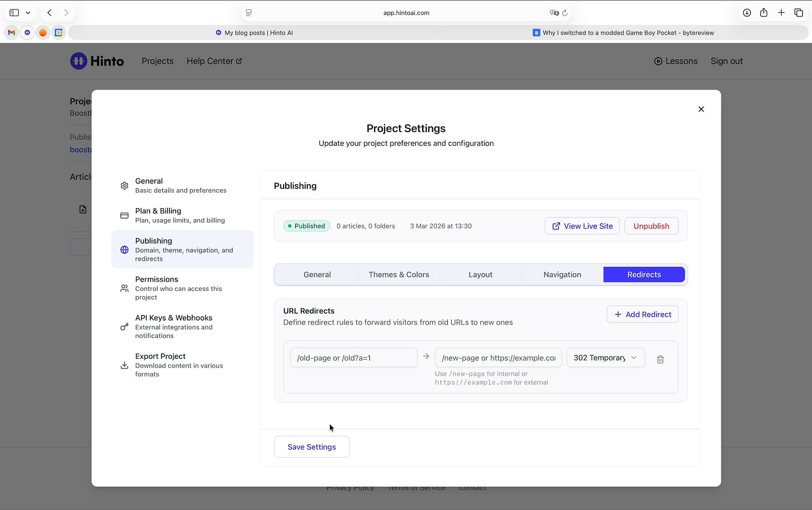This screenshot has width=812, height=510.
Task: Open the Permissions section
Action: [x=182, y=288]
